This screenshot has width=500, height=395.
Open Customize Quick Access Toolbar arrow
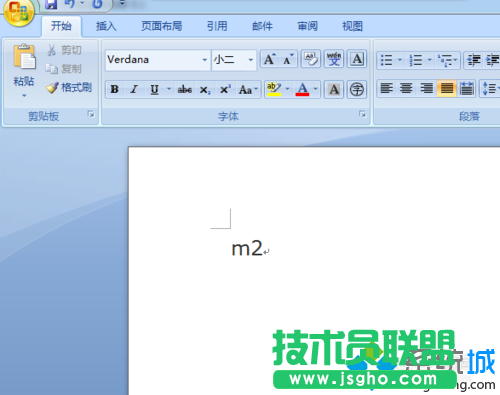click(x=122, y=3)
